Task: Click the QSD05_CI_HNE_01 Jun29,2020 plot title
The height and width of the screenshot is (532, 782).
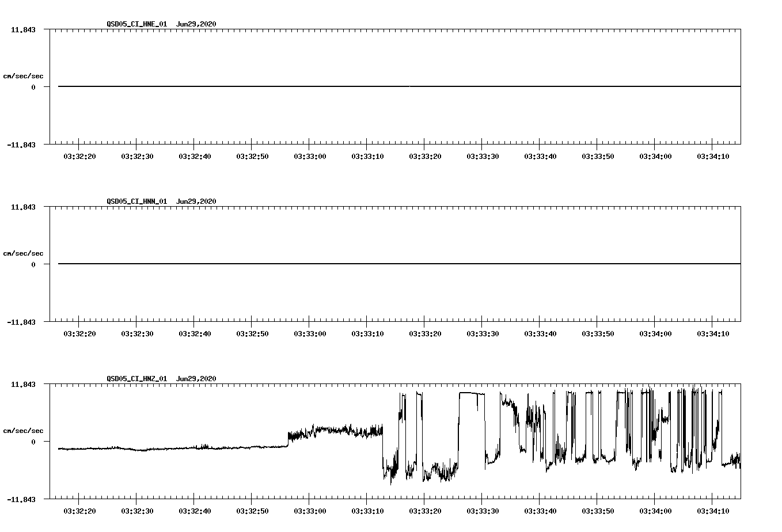Action: (x=161, y=24)
